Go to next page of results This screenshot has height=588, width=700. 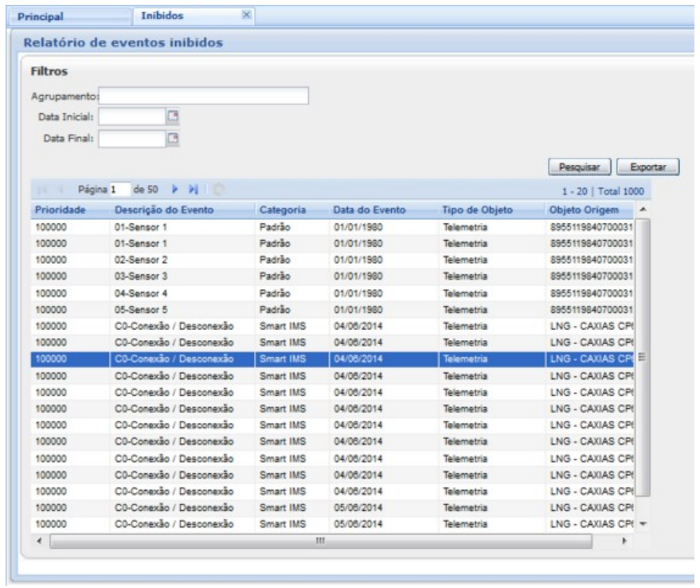[x=175, y=191]
